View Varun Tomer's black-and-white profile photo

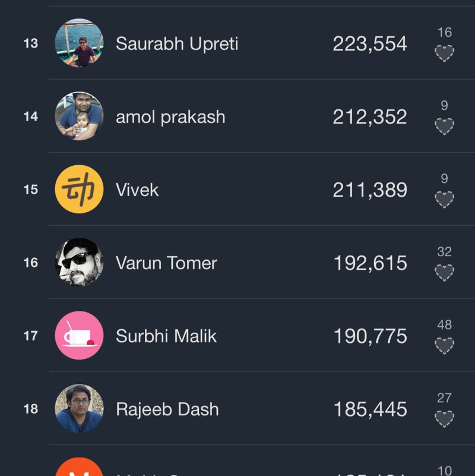point(79,263)
